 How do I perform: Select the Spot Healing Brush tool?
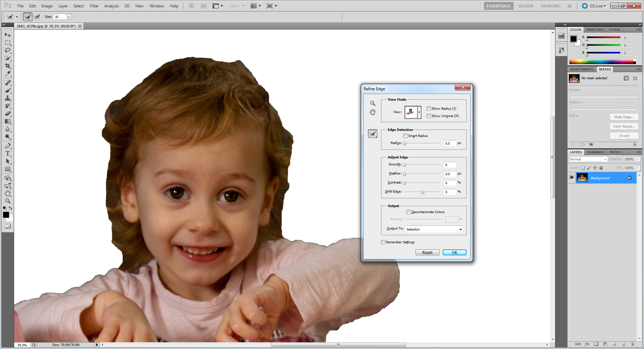(x=8, y=83)
